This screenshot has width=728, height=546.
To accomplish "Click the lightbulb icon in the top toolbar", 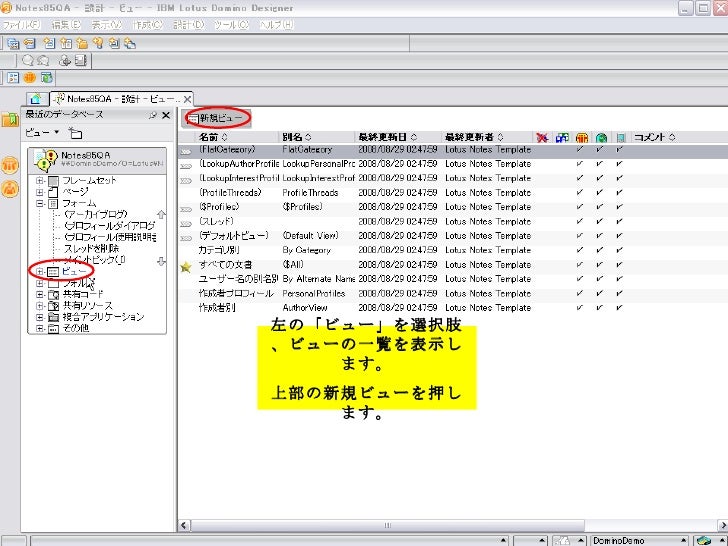I will pyautogui.click(x=98, y=44).
